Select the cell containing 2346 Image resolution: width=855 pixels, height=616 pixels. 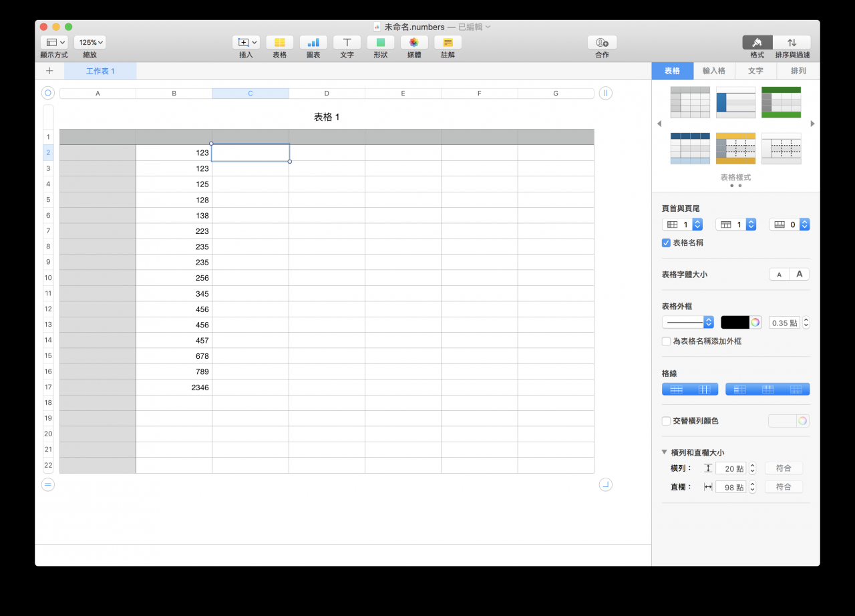click(x=174, y=388)
